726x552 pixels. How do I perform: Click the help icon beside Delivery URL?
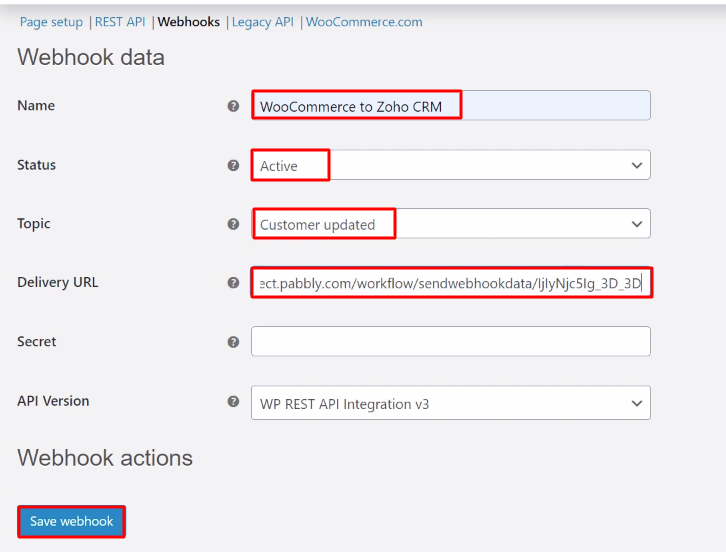click(x=233, y=283)
